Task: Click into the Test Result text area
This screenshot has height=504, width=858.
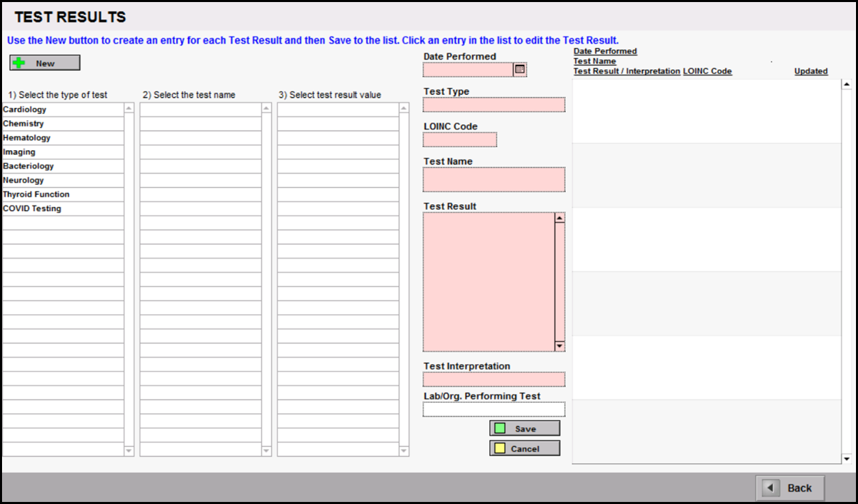Action: (x=488, y=281)
